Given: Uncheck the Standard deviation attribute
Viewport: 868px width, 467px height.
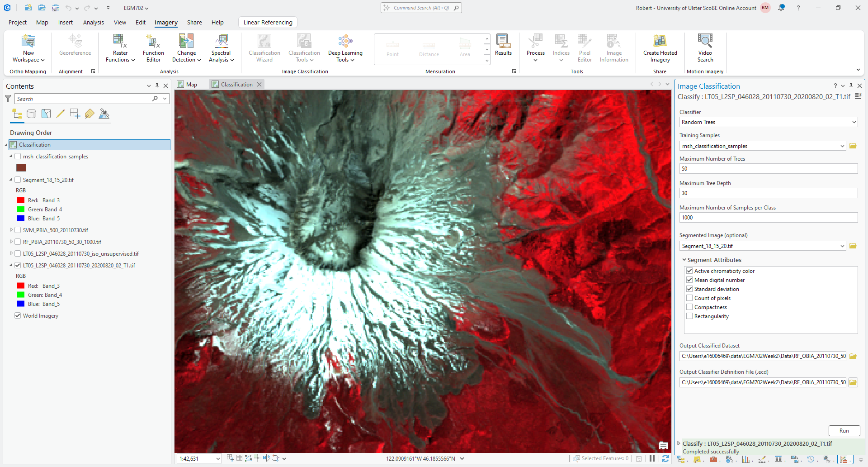Looking at the screenshot, I should [x=689, y=289].
